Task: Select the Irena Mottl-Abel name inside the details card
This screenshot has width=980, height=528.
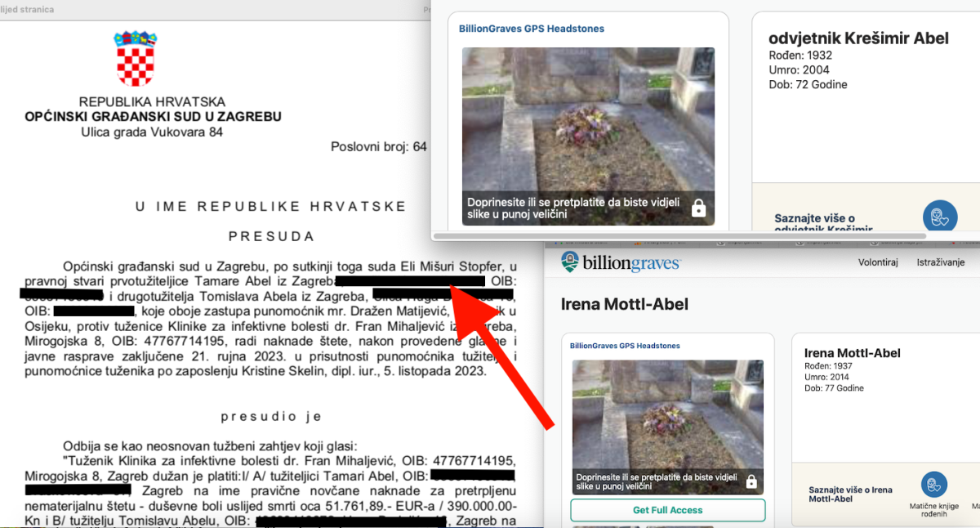Action: (853, 353)
